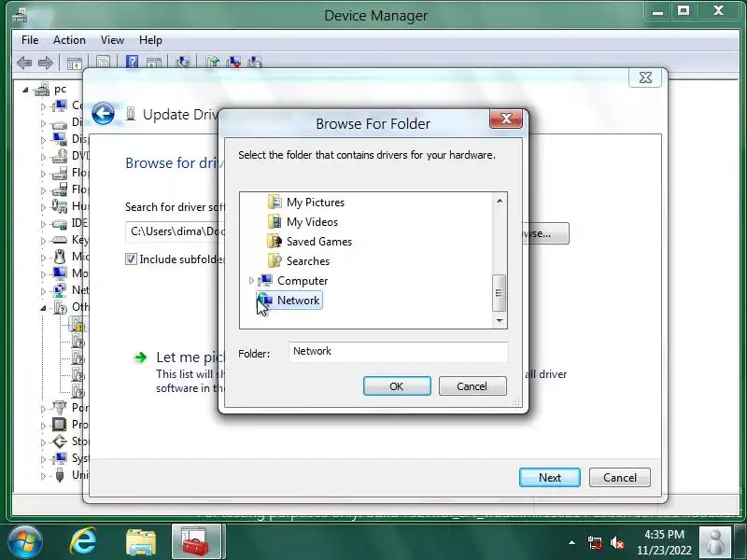747x560 pixels.
Task: Click the green arrow beside Let me pick
Action: [x=141, y=357]
